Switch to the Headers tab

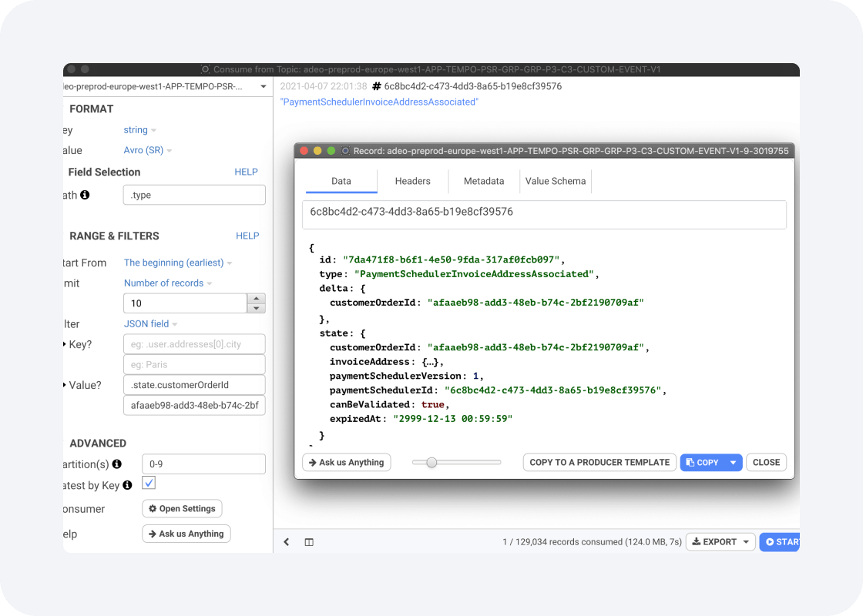coord(412,181)
